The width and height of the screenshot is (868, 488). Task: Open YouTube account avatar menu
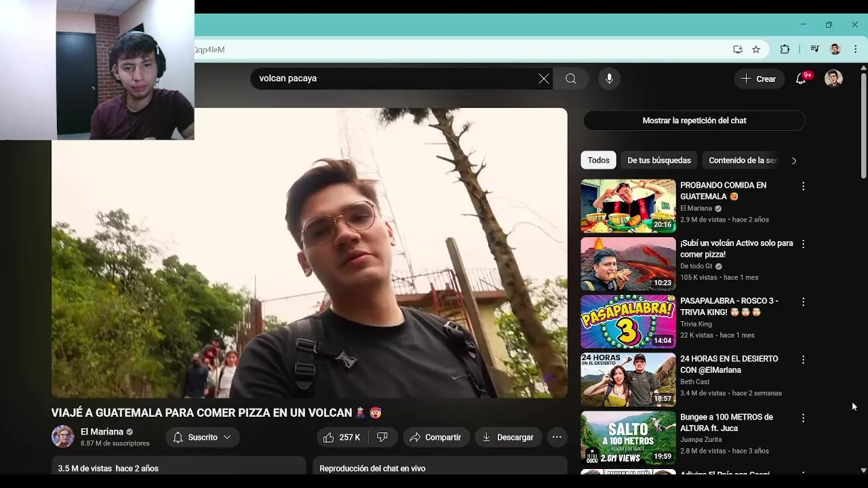pyautogui.click(x=833, y=79)
